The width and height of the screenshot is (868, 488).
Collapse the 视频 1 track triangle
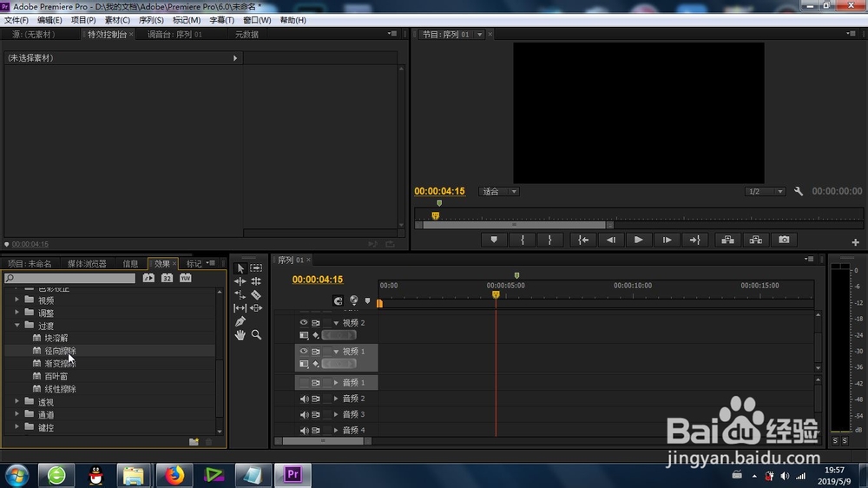[x=336, y=352]
